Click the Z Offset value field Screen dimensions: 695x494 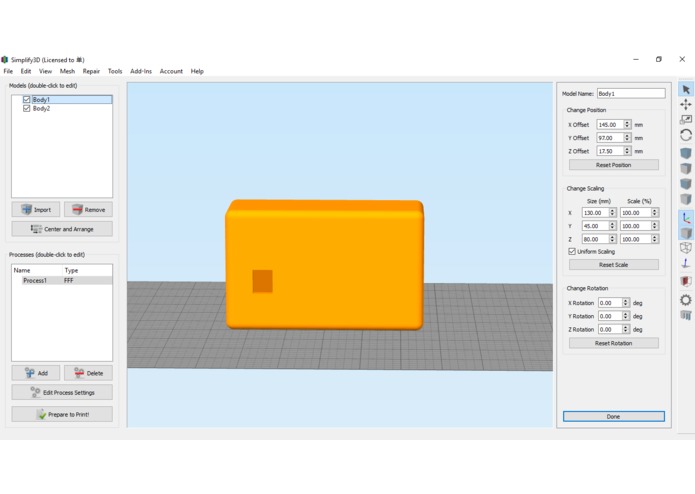(x=610, y=151)
